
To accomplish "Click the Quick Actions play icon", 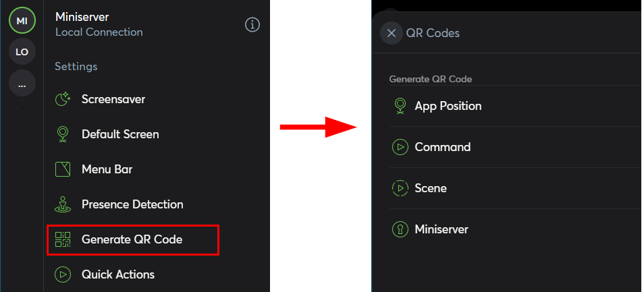I will (63, 274).
